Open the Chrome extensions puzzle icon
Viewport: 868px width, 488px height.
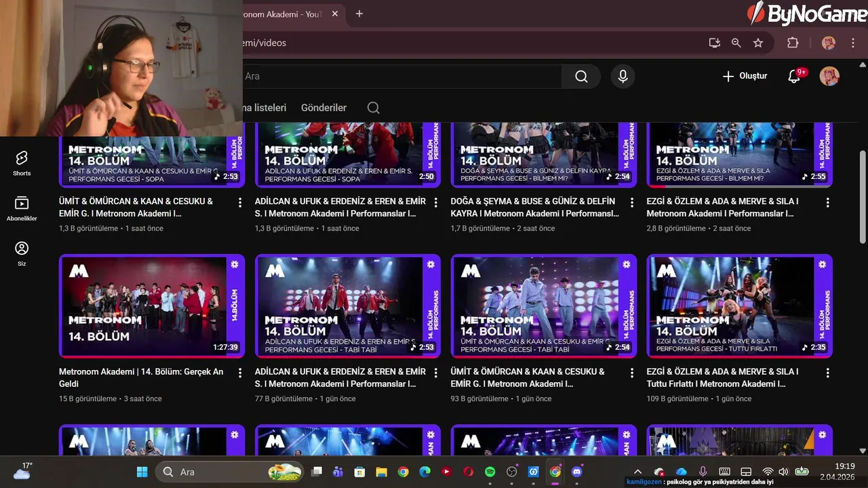(793, 43)
